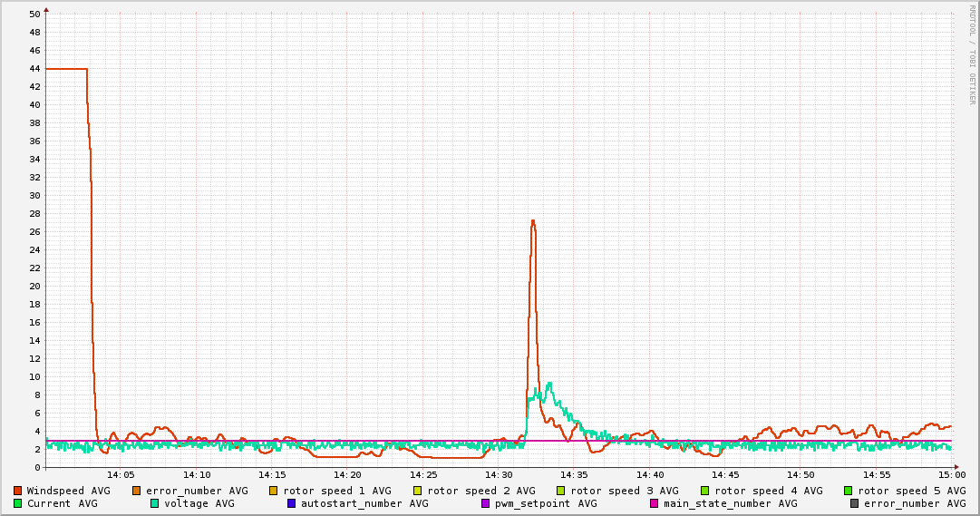This screenshot has height=516, width=980.
Task: Click the 44 value on the Y axis
Action: [x=34, y=69]
